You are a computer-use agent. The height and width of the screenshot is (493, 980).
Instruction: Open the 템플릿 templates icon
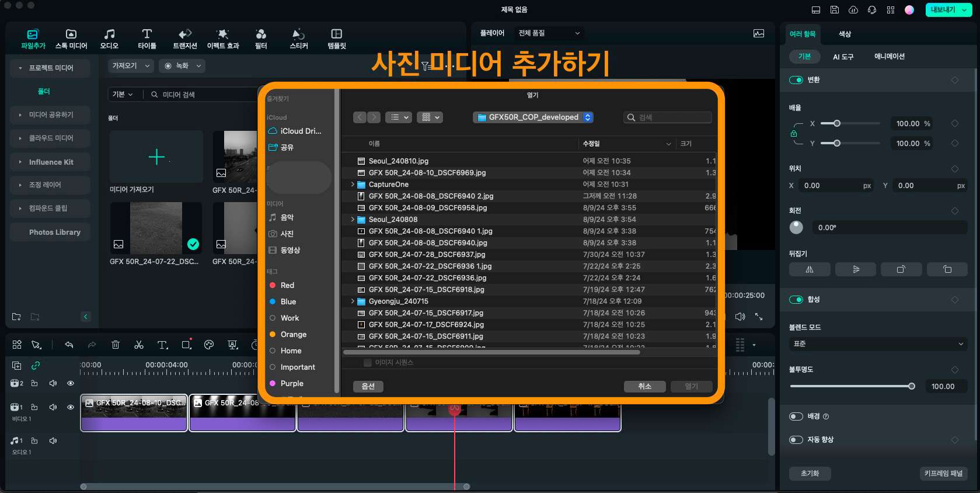(x=337, y=39)
